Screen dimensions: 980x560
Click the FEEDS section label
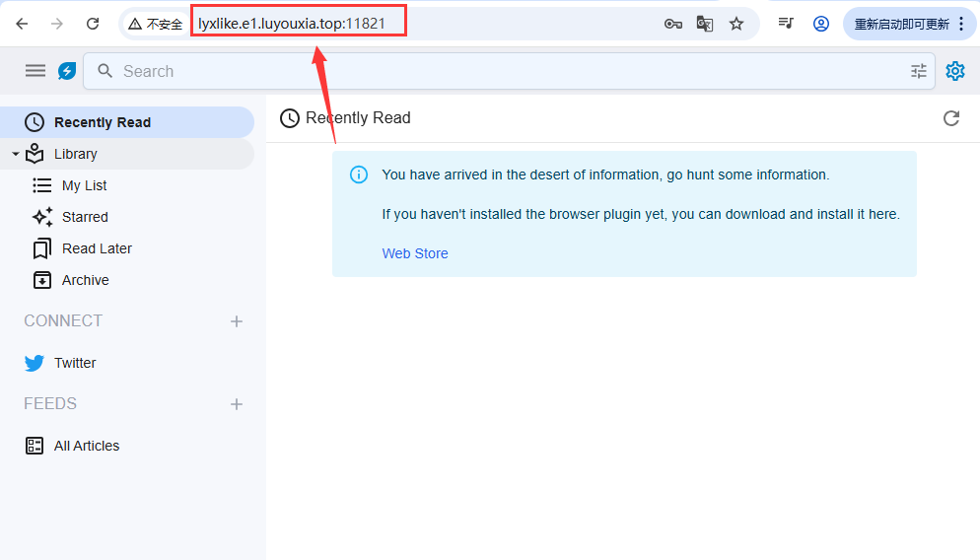coord(50,404)
